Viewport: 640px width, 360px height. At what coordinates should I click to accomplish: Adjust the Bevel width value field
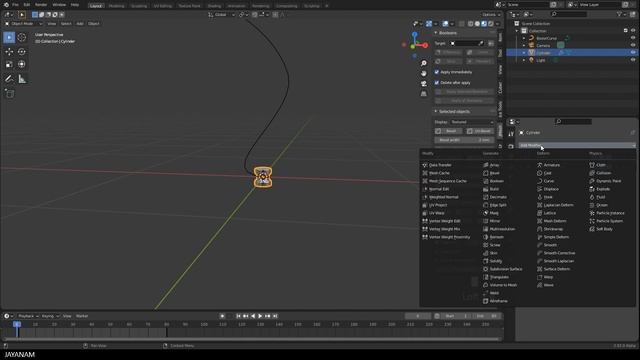[464, 140]
